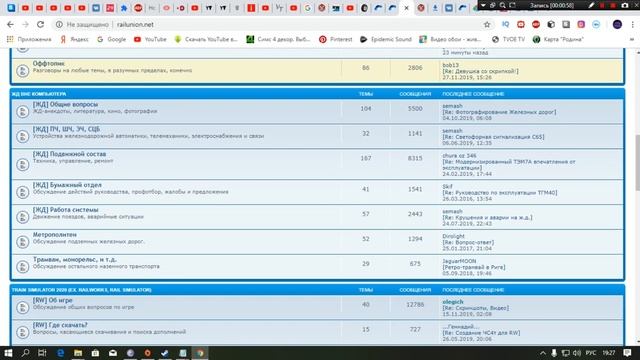The width and height of the screenshot is (640, 360).
Task: Open the Windows Start menu
Action: click(x=8, y=353)
